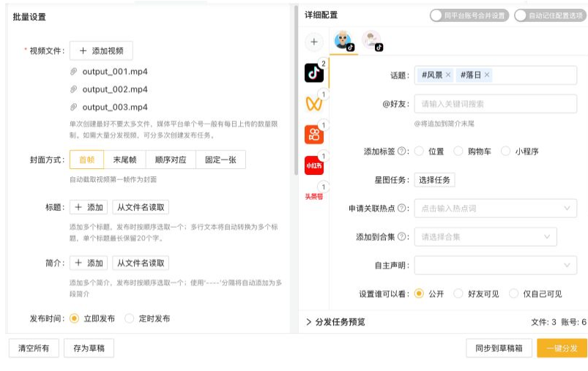Open the 自主声明 dropdown
This screenshot has width=588, height=371.
496,265
